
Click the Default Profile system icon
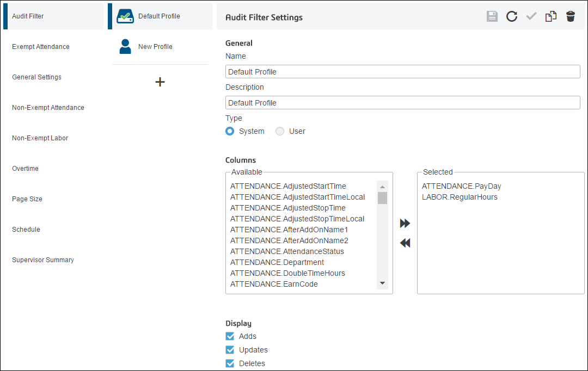[x=125, y=16]
